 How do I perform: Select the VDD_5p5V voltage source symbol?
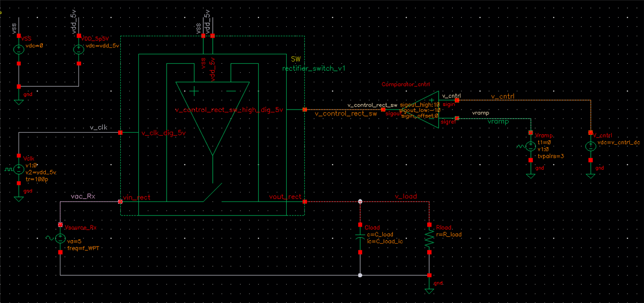click(79, 50)
